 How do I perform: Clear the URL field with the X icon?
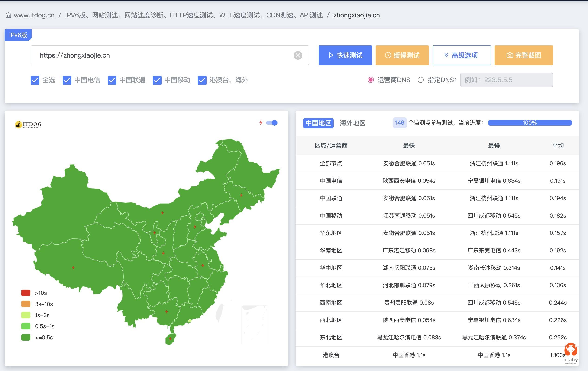(x=298, y=55)
